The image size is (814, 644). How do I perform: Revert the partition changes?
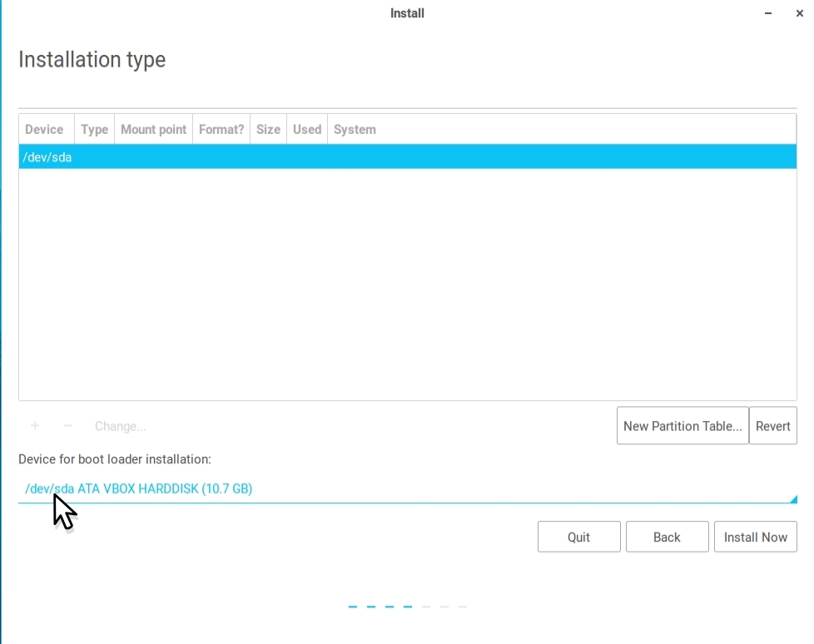point(772,426)
